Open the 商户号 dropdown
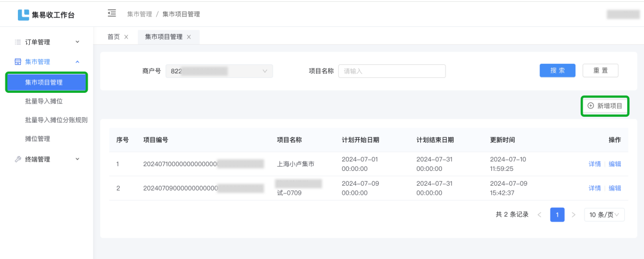This screenshot has width=644, height=259. [219, 71]
